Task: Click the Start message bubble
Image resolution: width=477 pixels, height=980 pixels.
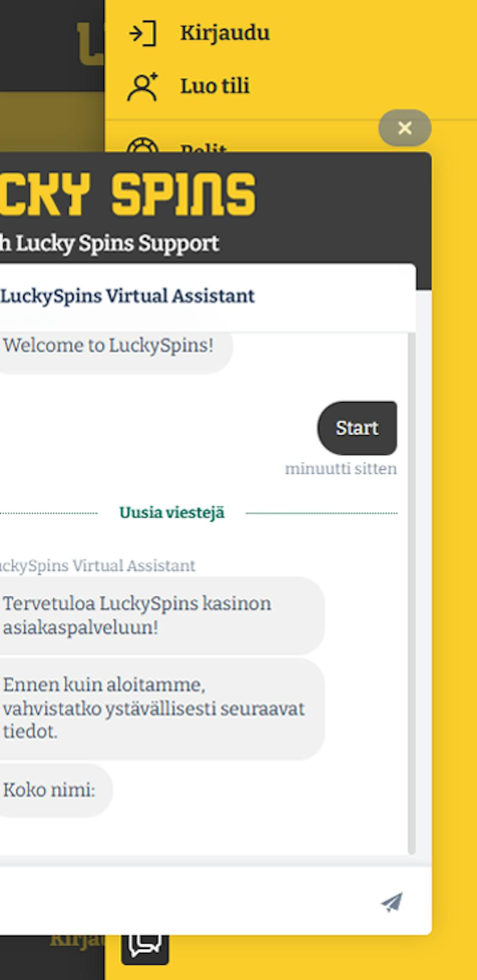Action: click(x=357, y=428)
